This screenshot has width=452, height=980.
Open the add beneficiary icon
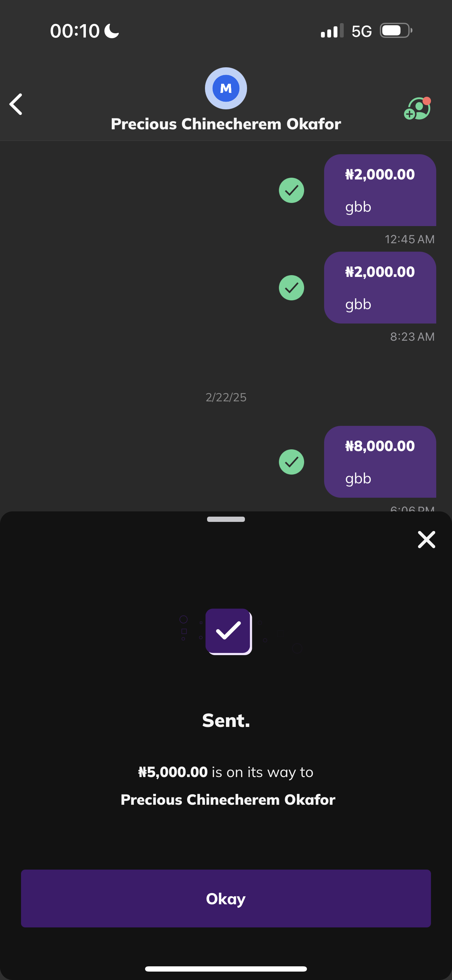(x=417, y=109)
